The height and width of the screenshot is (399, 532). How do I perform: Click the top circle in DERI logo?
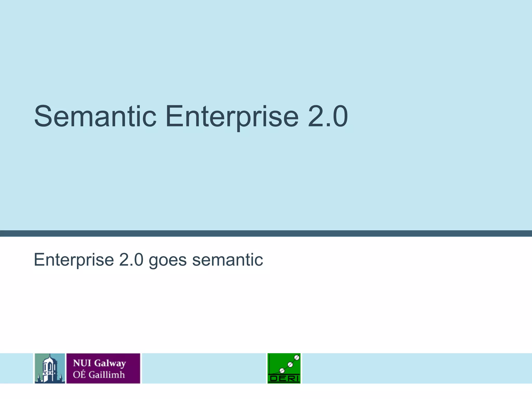pos(297,358)
